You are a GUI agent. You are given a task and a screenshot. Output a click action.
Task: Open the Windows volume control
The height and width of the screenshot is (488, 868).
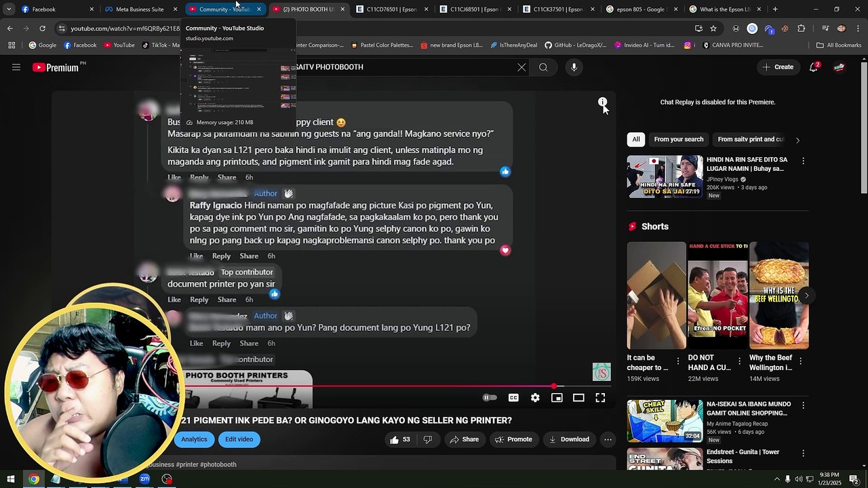(x=798, y=479)
